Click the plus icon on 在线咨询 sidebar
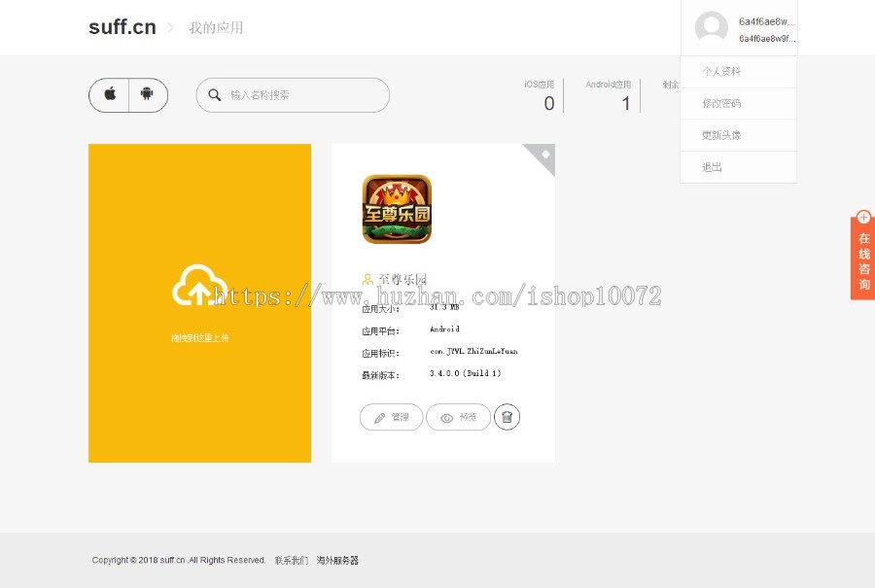 (x=863, y=218)
